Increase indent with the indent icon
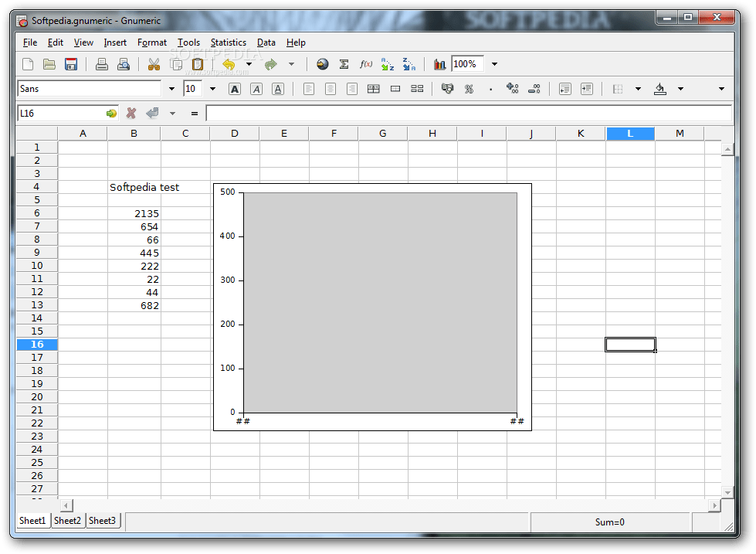The image size is (756, 554). coord(587,89)
